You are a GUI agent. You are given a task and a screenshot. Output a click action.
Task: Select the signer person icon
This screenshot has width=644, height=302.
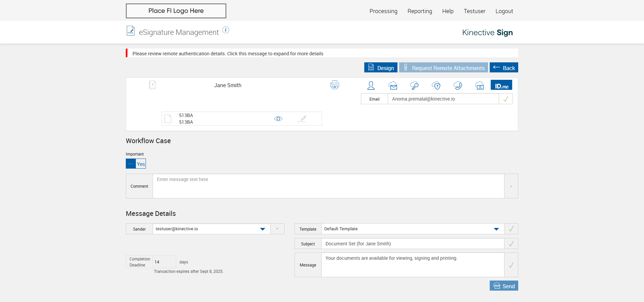pos(371,85)
